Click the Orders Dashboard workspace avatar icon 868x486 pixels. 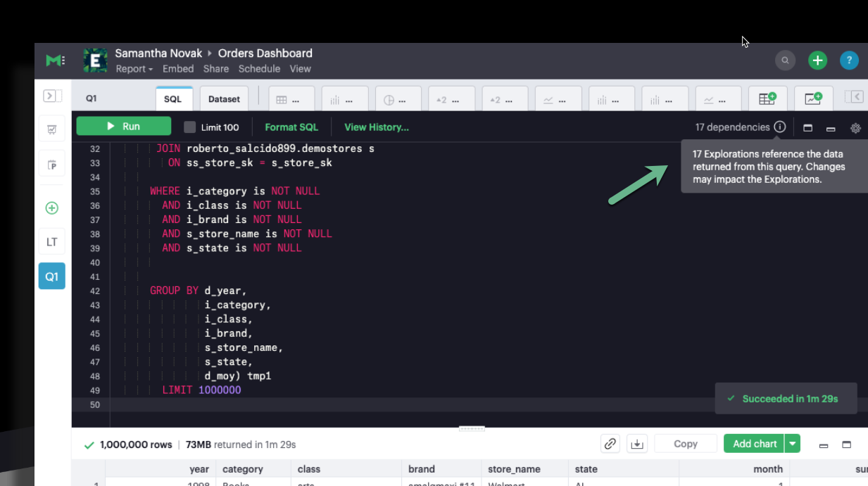[x=95, y=61]
